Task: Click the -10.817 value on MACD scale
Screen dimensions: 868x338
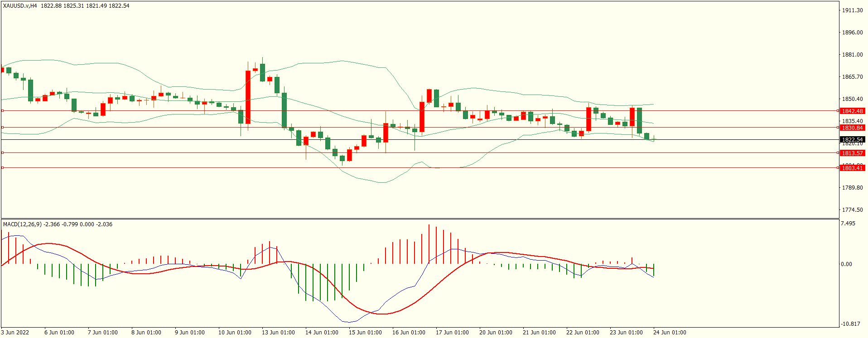Action: coord(850,324)
